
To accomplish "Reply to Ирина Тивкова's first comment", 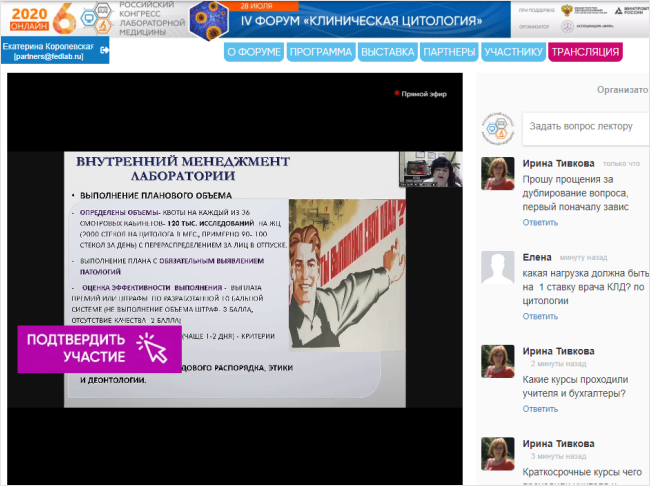I will pos(540,222).
